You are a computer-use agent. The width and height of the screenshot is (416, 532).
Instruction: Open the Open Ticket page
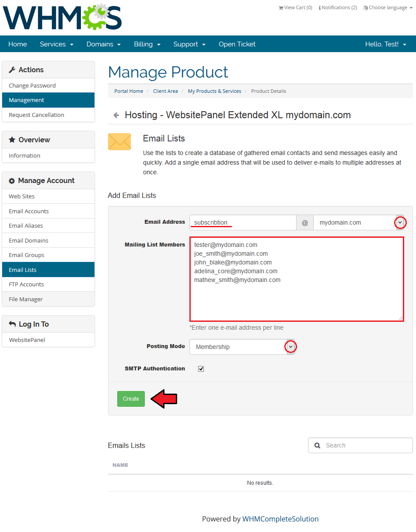click(237, 44)
